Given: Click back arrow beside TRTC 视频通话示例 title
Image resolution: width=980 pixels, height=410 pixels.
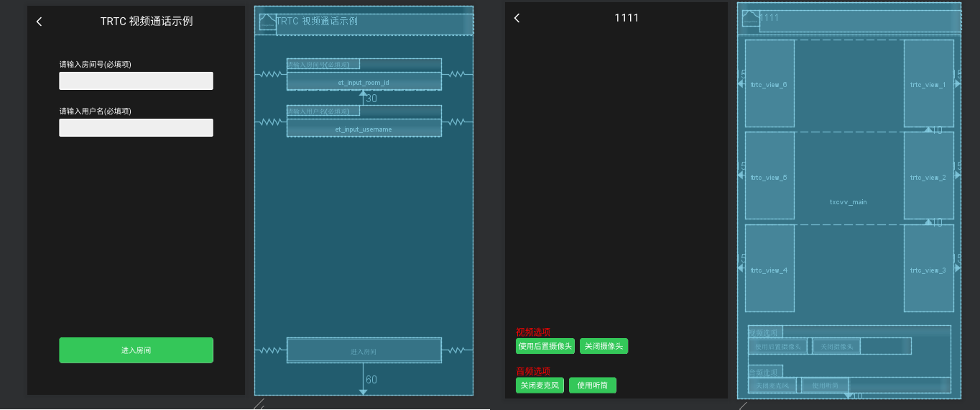Looking at the screenshot, I should [39, 22].
